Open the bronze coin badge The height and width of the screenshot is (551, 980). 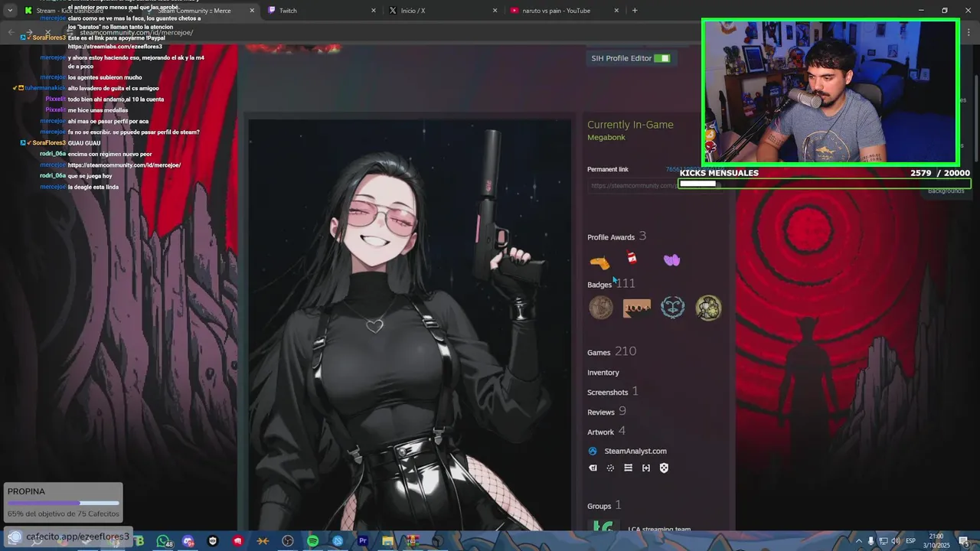[601, 308]
